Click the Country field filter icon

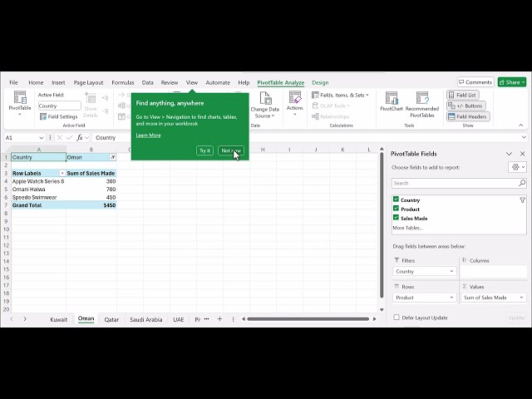pyautogui.click(x=522, y=200)
